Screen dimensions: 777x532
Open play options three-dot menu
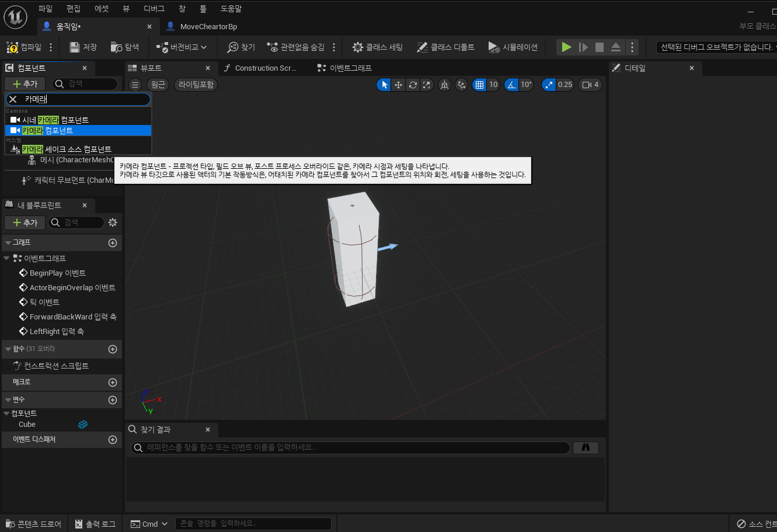pos(632,47)
